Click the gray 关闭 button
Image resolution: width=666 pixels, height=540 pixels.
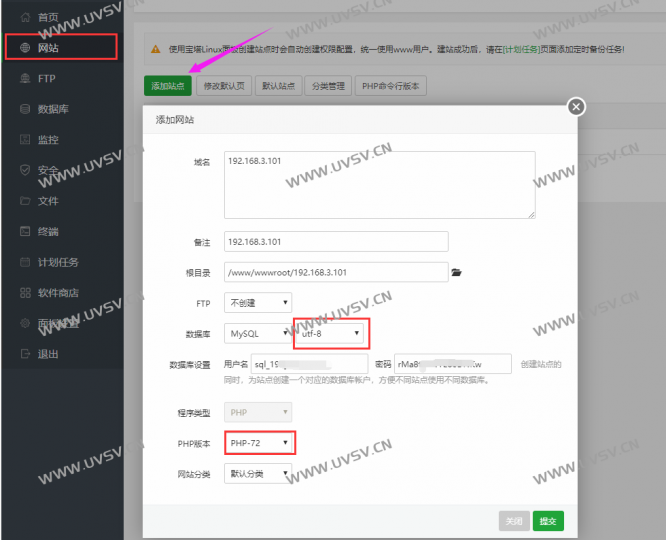tap(514, 521)
